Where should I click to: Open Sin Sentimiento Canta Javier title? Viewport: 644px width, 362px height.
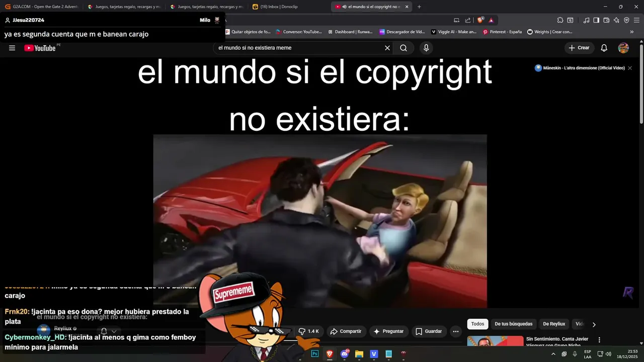click(x=557, y=342)
